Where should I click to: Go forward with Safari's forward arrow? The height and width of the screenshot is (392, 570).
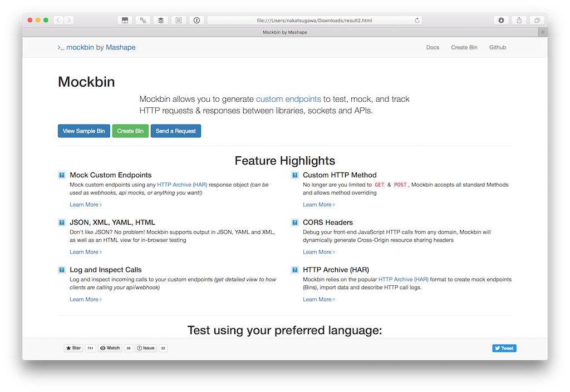(x=68, y=21)
